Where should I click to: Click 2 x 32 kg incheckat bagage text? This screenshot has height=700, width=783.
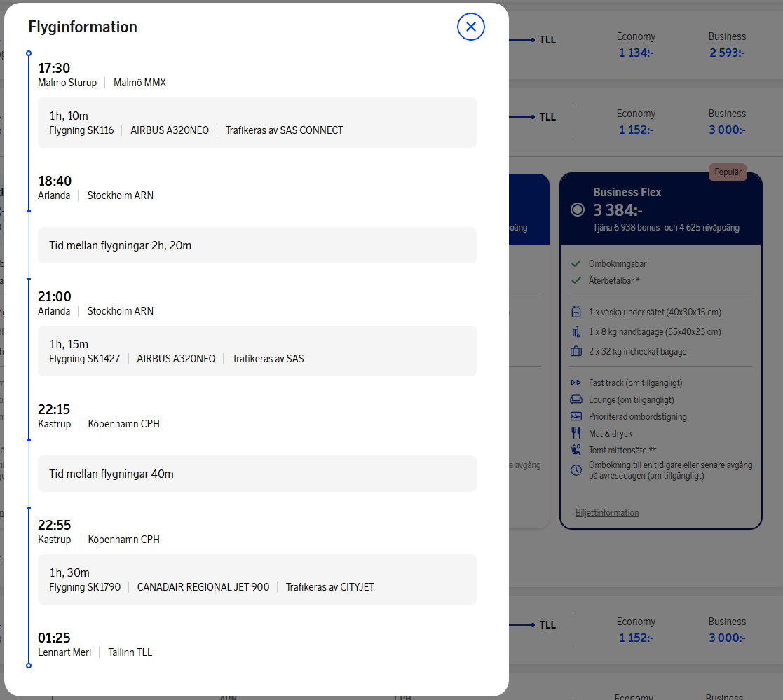click(x=637, y=352)
